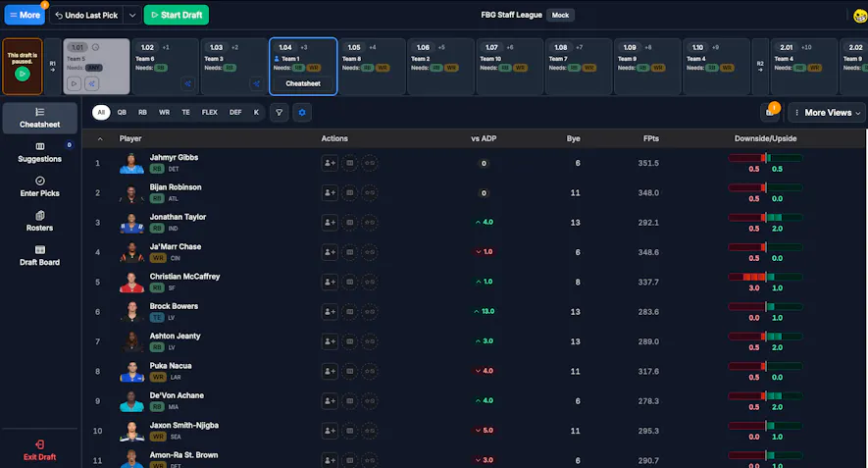Open the Suggestions sidebar tab
Screen dimensions: 868x468
(x=40, y=152)
